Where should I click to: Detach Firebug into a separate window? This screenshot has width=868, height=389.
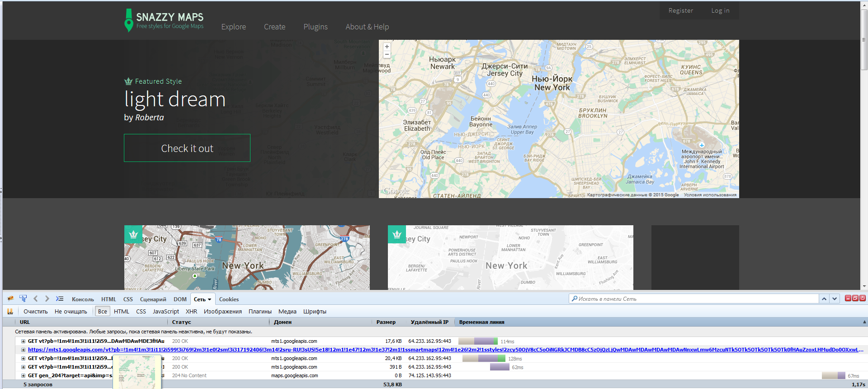[855, 298]
